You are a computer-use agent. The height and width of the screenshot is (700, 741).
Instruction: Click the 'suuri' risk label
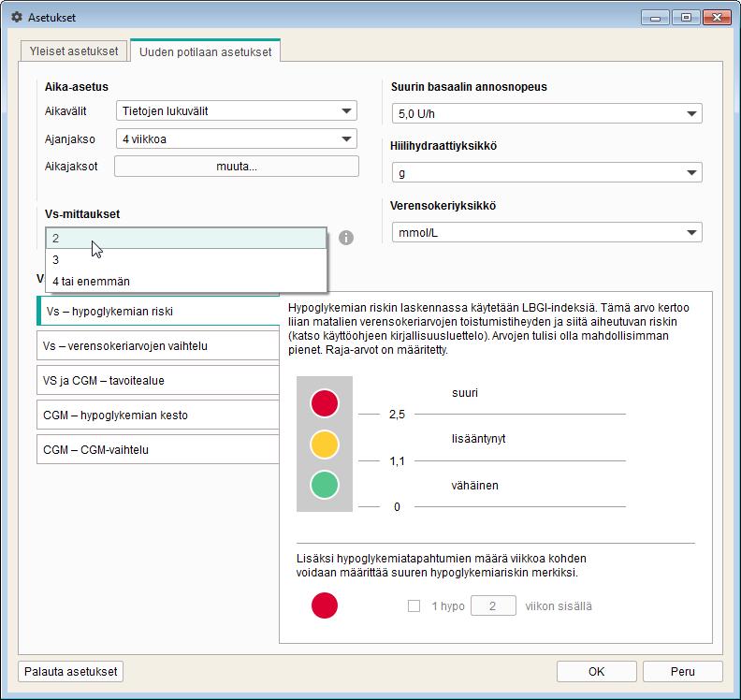tap(465, 393)
